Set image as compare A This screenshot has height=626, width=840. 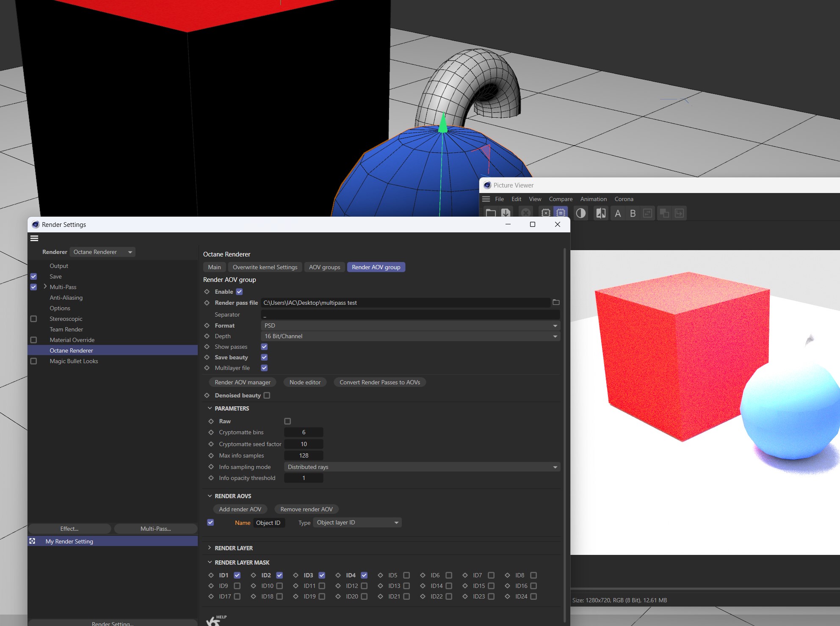618,213
